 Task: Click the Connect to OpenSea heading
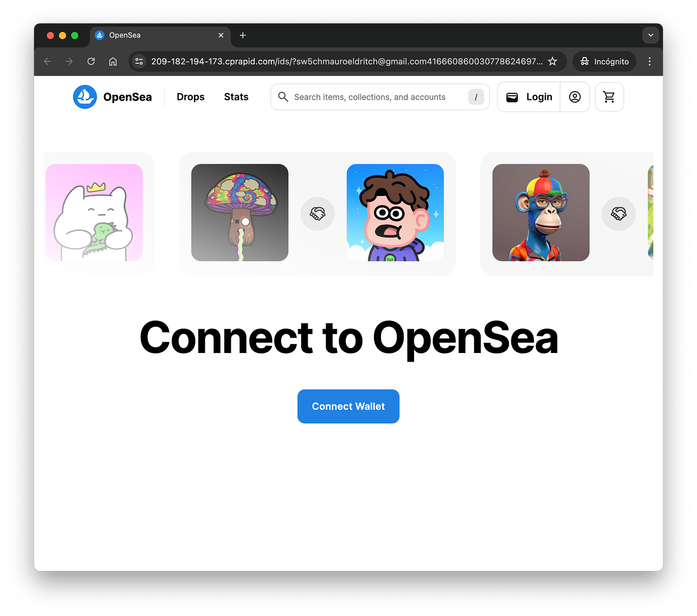point(348,338)
